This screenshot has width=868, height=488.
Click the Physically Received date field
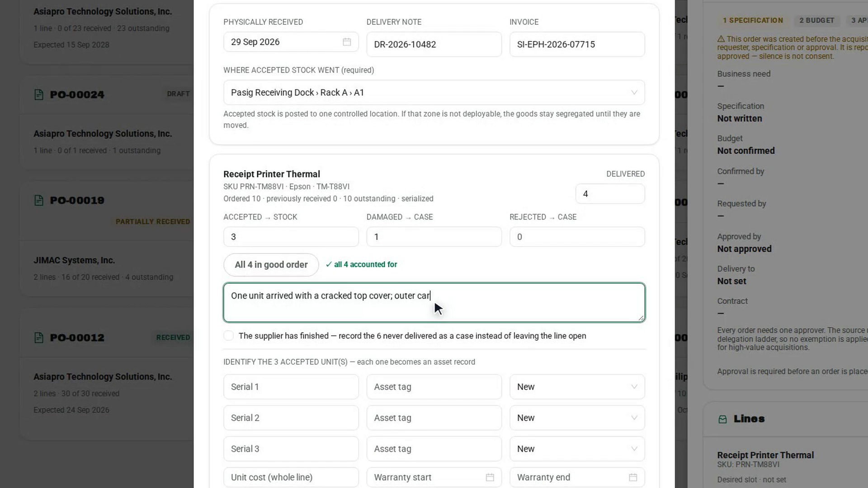click(x=291, y=42)
